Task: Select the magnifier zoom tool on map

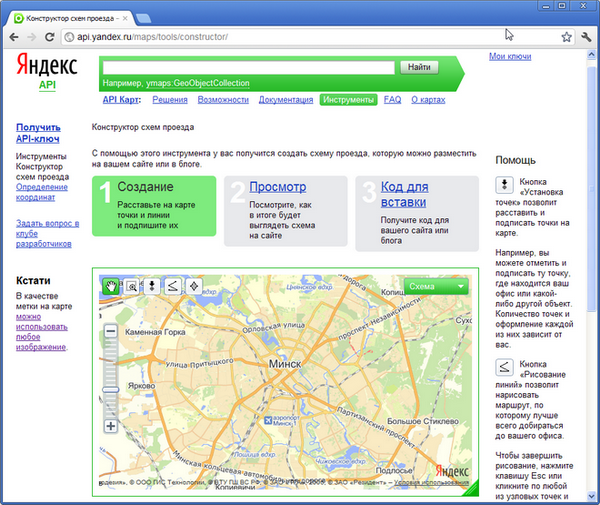Action: pyautogui.click(x=132, y=286)
